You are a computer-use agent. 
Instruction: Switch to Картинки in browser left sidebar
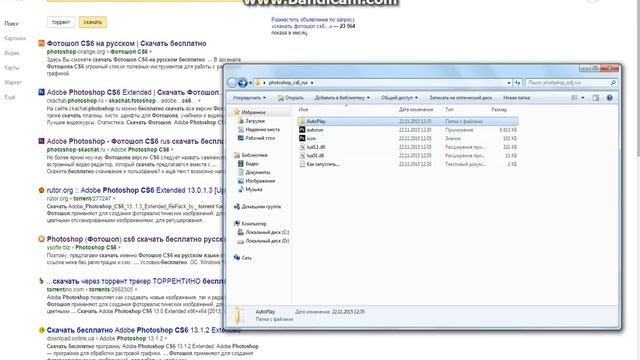tap(15, 38)
